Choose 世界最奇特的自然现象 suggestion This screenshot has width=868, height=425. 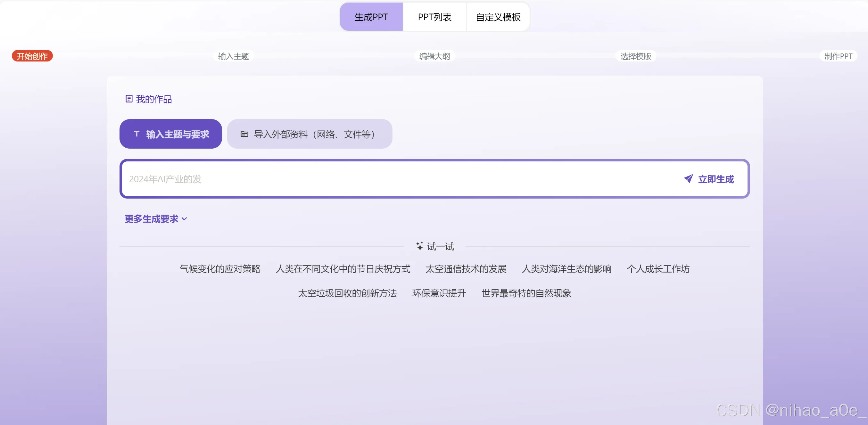526,293
